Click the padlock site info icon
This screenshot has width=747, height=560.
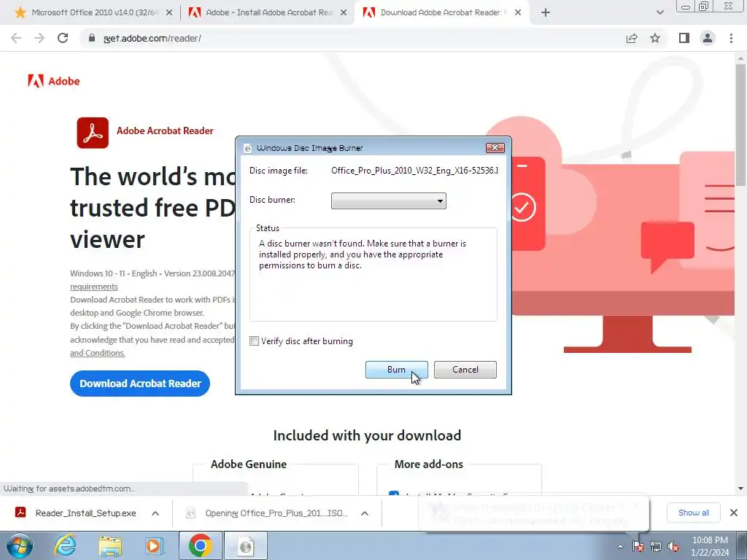coord(92,38)
